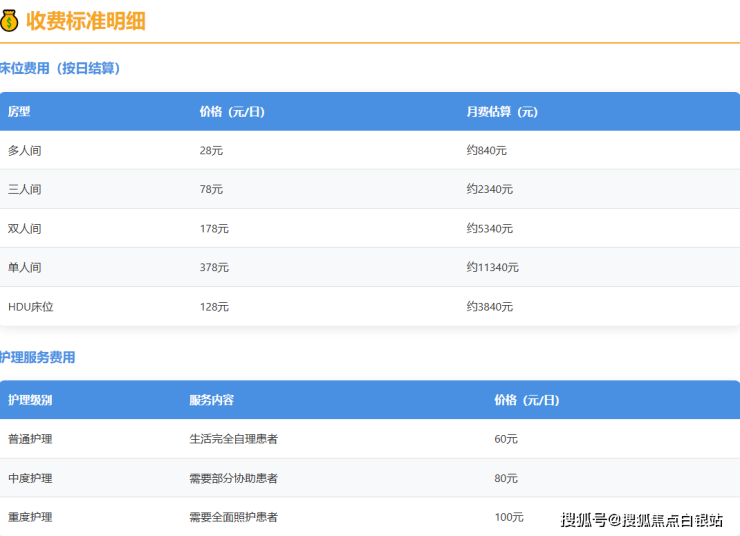Image resolution: width=740 pixels, height=536 pixels.
Task: Select the 床位费用（按日结算）section title
Action: click(x=60, y=68)
